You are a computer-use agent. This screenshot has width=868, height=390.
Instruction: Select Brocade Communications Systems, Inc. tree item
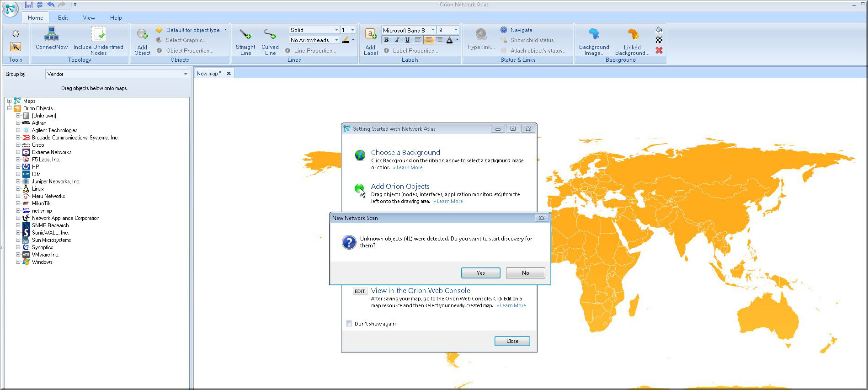pyautogui.click(x=75, y=138)
